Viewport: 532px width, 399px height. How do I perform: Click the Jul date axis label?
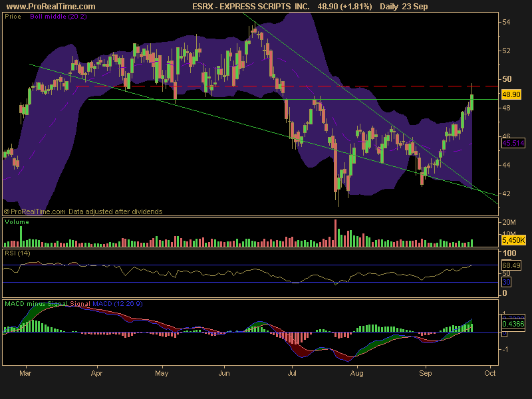pos(292,374)
